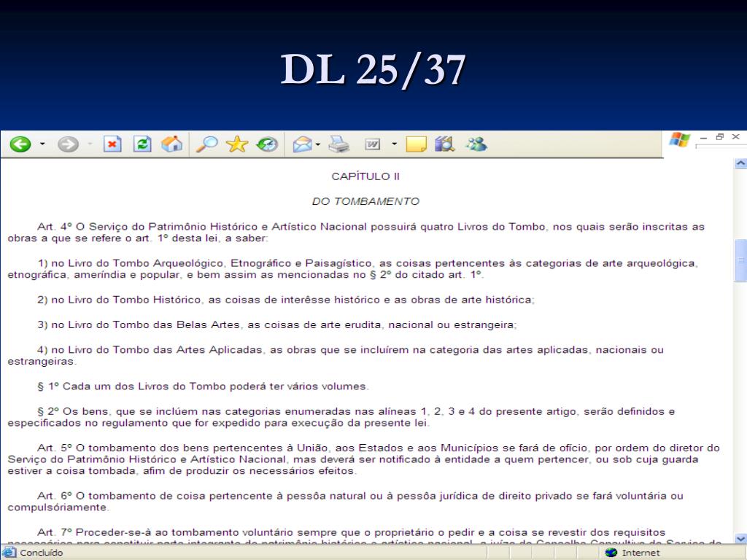The image size is (747, 560).
Task: Click the Art. 6º paragraph
Action: coord(345,502)
